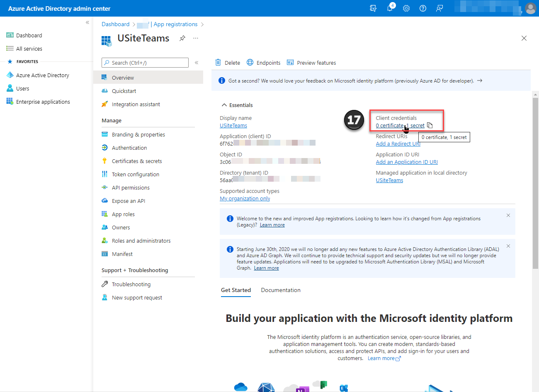Image resolution: width=539 pixels, height=392 pixels.
Task: Click the vertical scrollbar thumb
Action: point(535,183)
